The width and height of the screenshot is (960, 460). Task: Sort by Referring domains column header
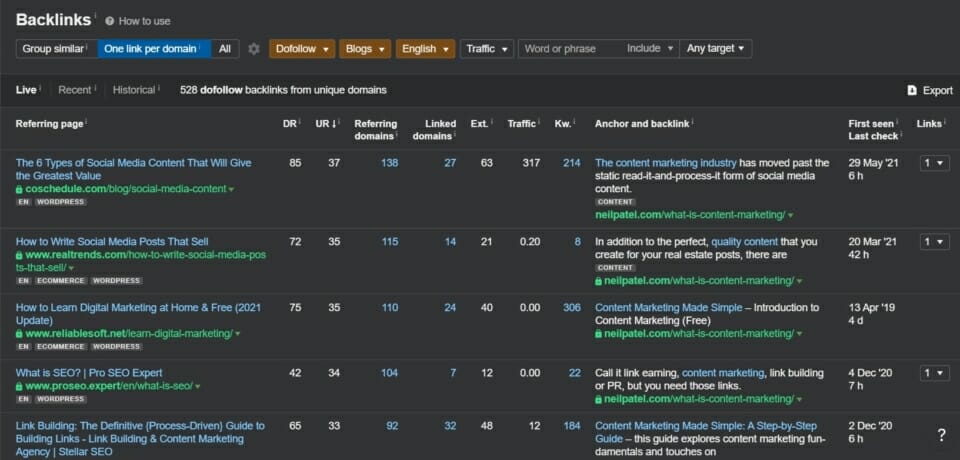coord(375,130)
